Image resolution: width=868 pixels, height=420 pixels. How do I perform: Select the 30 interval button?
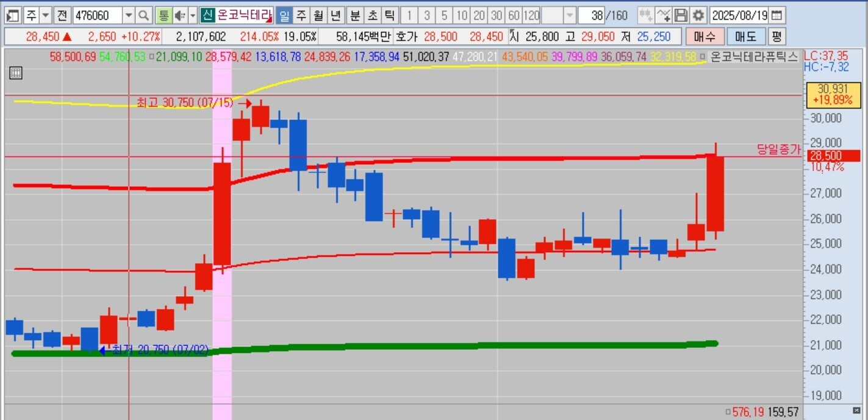coord(497,15)
